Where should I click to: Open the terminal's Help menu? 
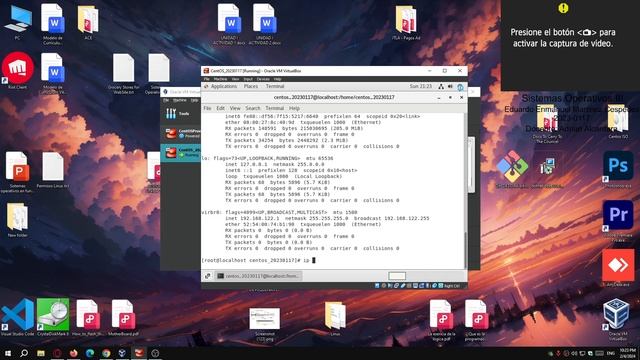294,108
